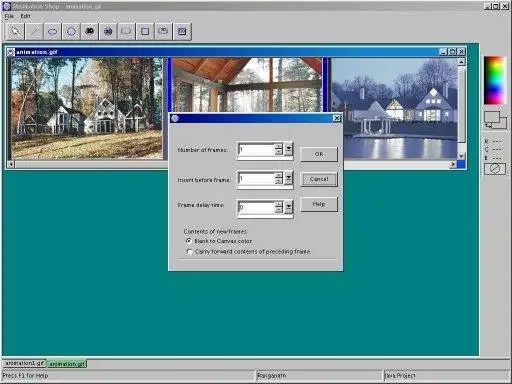Viewport: 512px width, 384px height.
Task: Confirm dialog with OK button
Action: tap(319, 154)
